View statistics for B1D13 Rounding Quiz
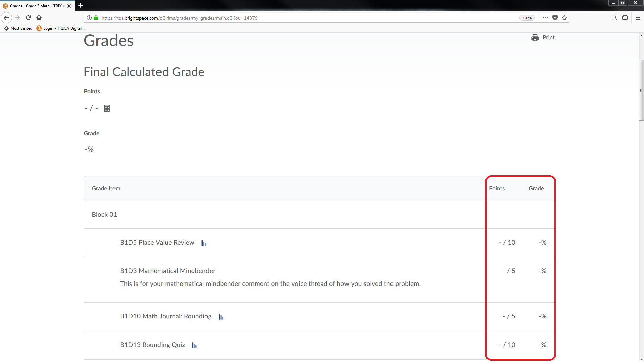The height and width of the screenshot is (362, 644). (x=194, y=345)
